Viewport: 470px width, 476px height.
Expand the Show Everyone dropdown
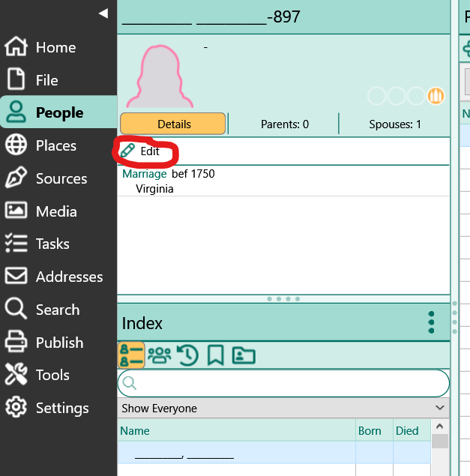(x=283, y=408)
